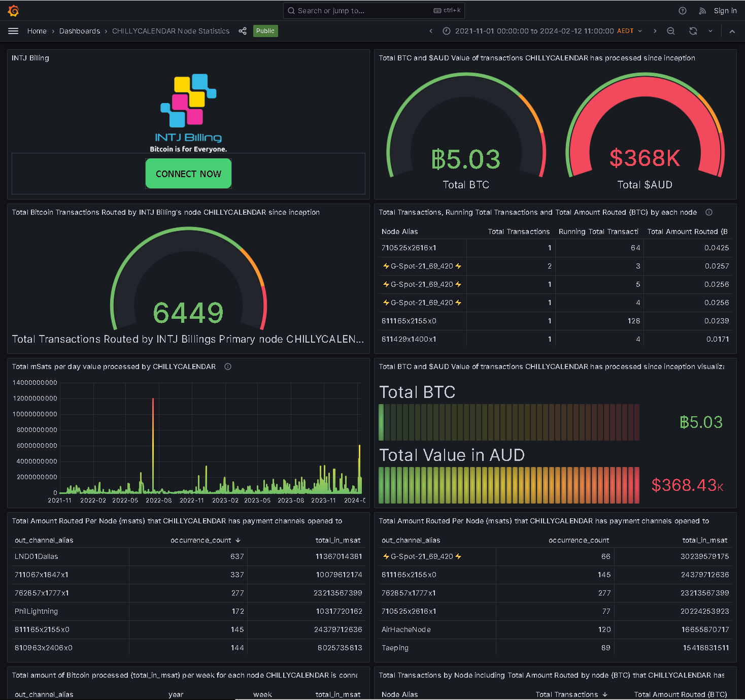Image resolution: width=745 pixels, height=700 pixels.
Task: Click info icon on Total Transactions panel
Action: point(709,212)
